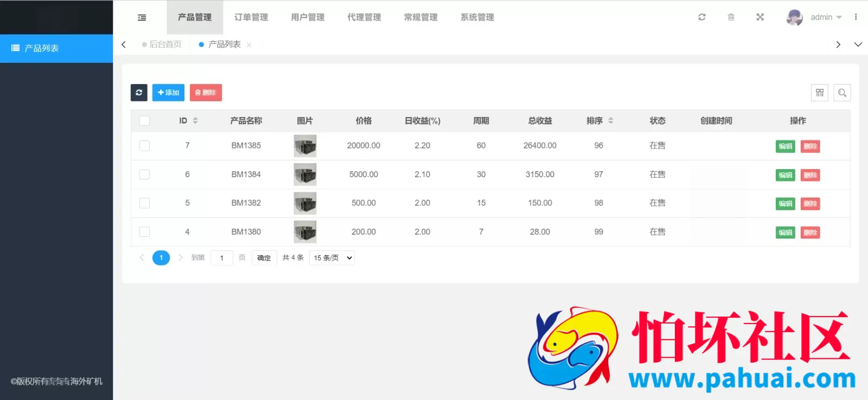The image size is (868, 400).
Task: Click the admin avatar image
Action: point(795,17)
